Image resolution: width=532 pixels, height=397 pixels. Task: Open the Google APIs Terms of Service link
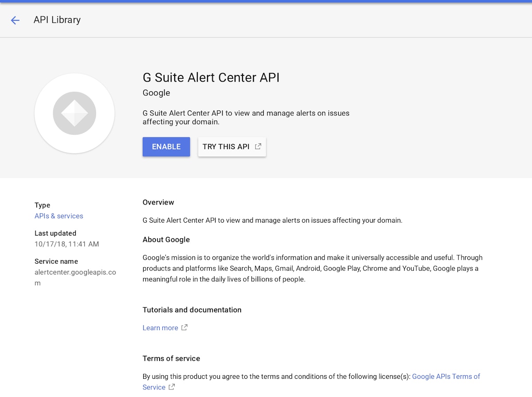click(x=446, y=376)
